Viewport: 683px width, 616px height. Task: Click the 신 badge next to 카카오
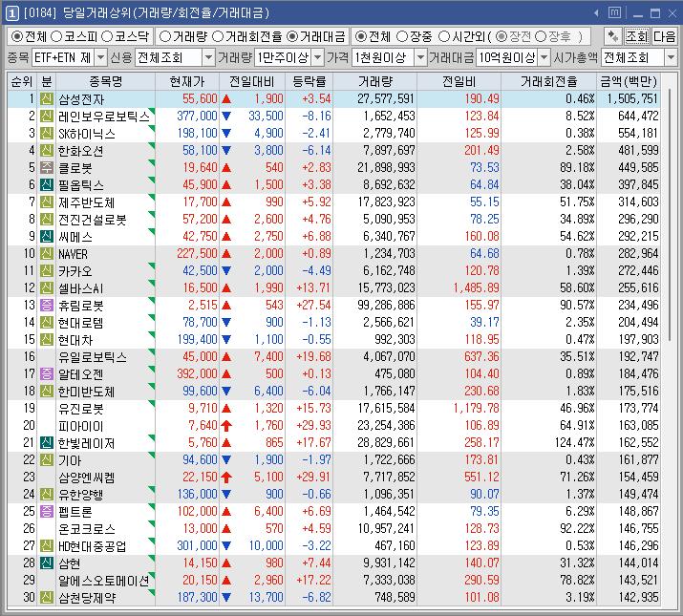(47, 270)
